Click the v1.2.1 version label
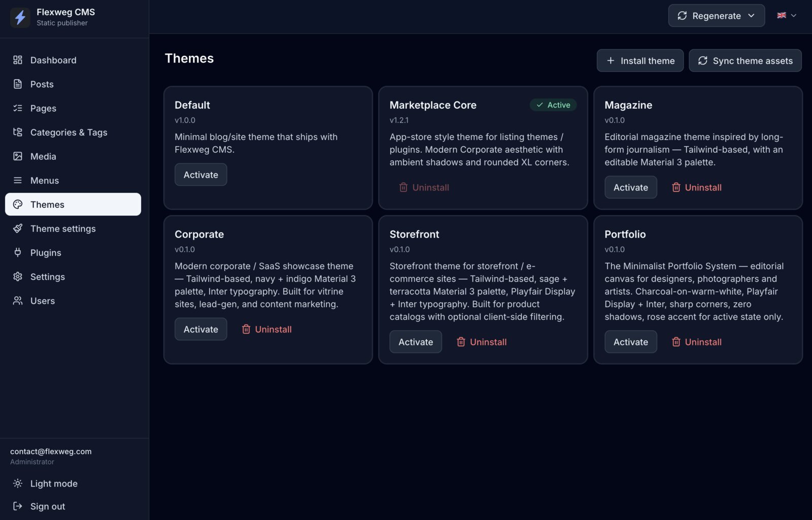Screen dimensions: 812x520 click(399, 120)
